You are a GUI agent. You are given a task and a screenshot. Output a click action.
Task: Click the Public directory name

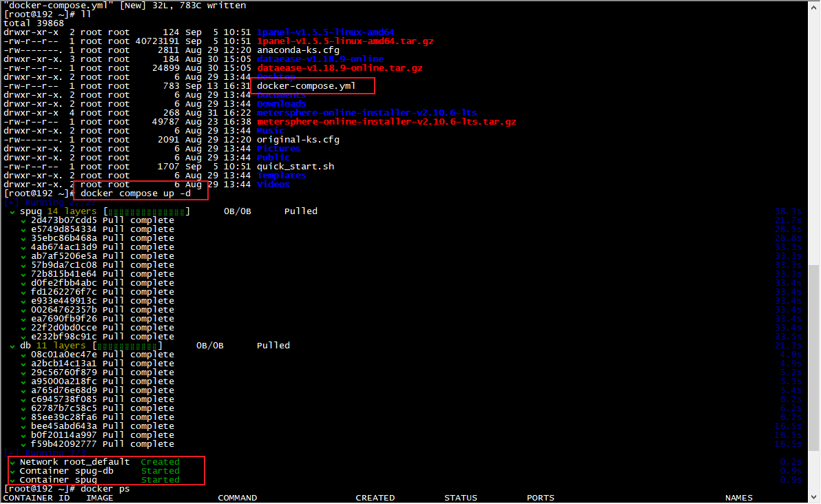coord(273,158)
